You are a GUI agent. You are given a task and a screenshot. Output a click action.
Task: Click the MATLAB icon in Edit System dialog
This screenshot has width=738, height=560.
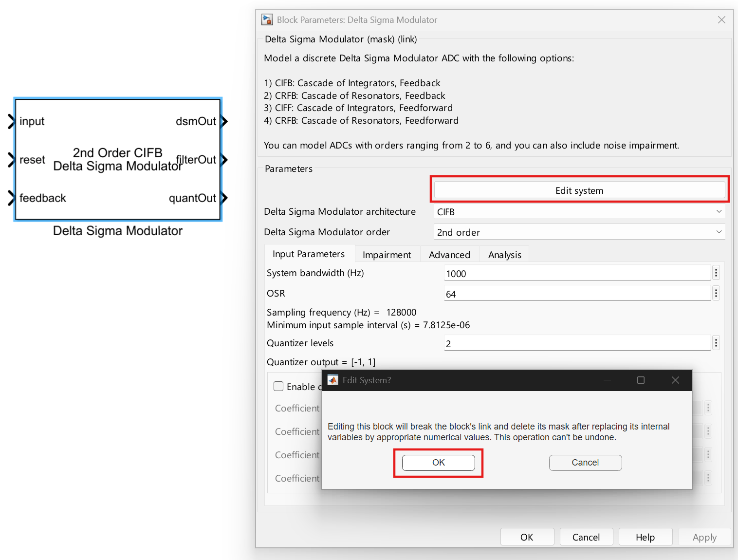tap(333, 380)
